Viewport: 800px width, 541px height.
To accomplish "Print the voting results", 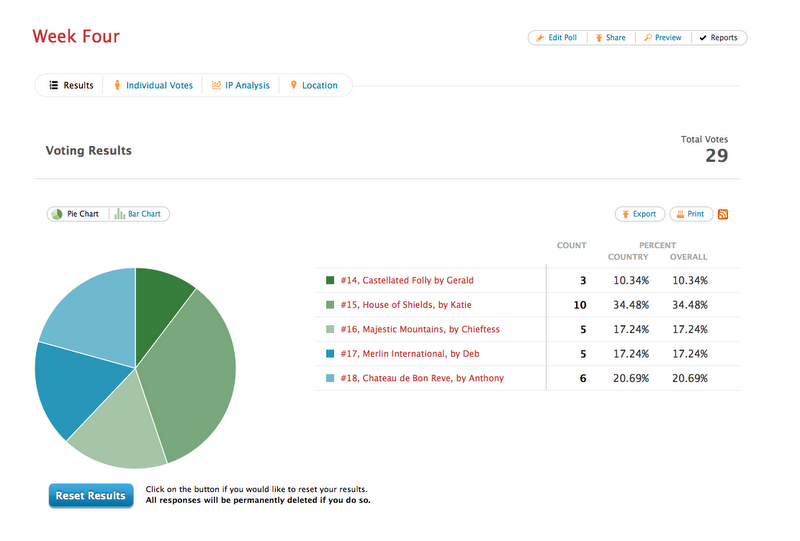I will tap(691, 214).
